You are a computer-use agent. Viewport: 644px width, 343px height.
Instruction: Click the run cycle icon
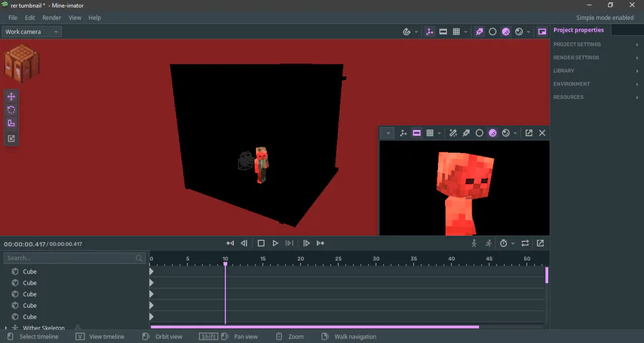[x=488, y=243]
